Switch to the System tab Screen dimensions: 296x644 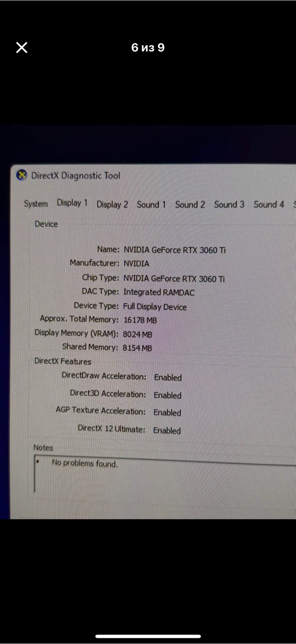[36, 204]
